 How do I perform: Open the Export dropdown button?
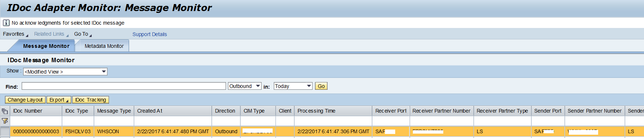tap(59, 100)
